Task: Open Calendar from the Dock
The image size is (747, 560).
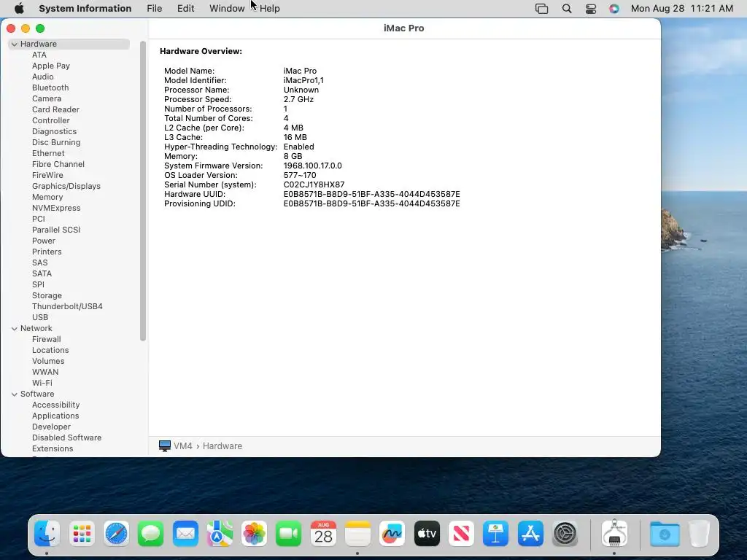Action: pyautogui.click(x=323, y=533)
